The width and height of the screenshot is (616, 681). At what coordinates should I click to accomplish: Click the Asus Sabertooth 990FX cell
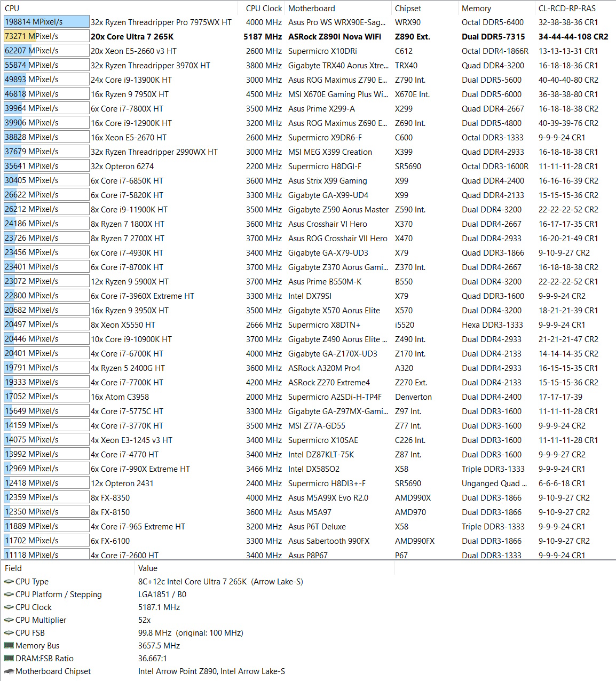(329, 541)
